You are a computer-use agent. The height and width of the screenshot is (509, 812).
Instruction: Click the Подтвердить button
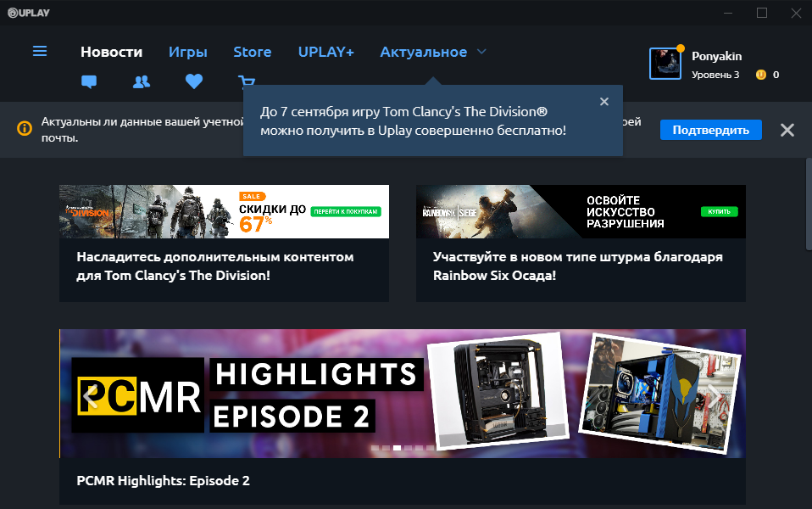[x=711, y=130]
